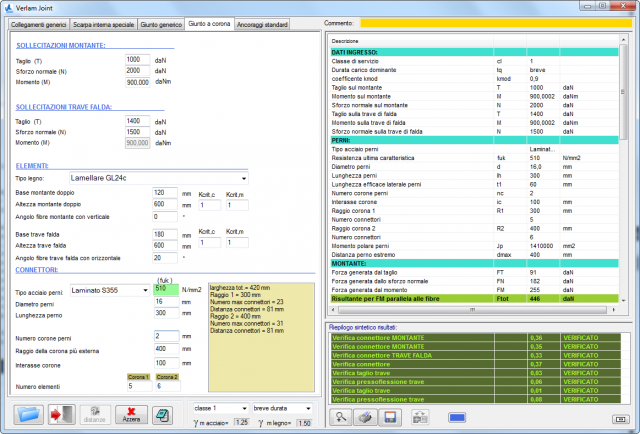Click the open folder icon button
640x434 pixels.
pos(31,414)
